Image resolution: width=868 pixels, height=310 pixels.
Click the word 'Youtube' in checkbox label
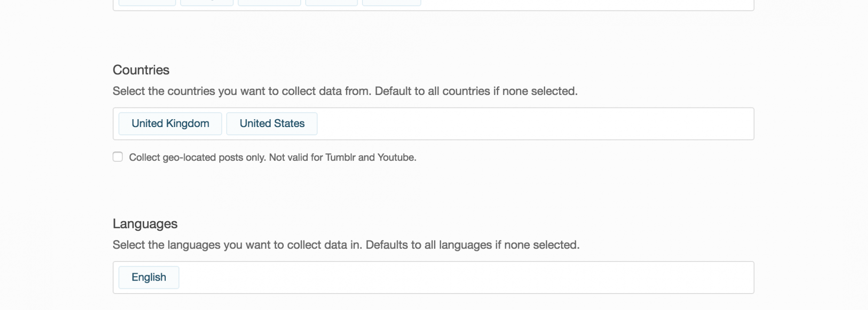coord(396,157)
